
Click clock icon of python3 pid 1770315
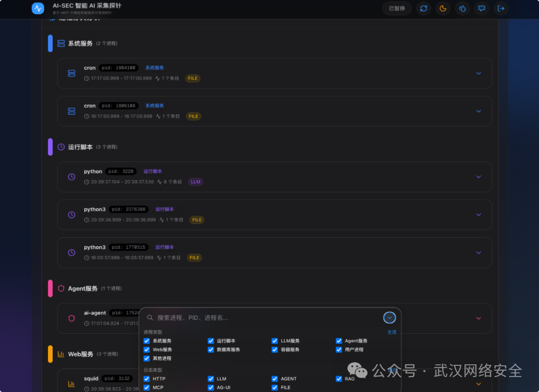pos(71,252)
